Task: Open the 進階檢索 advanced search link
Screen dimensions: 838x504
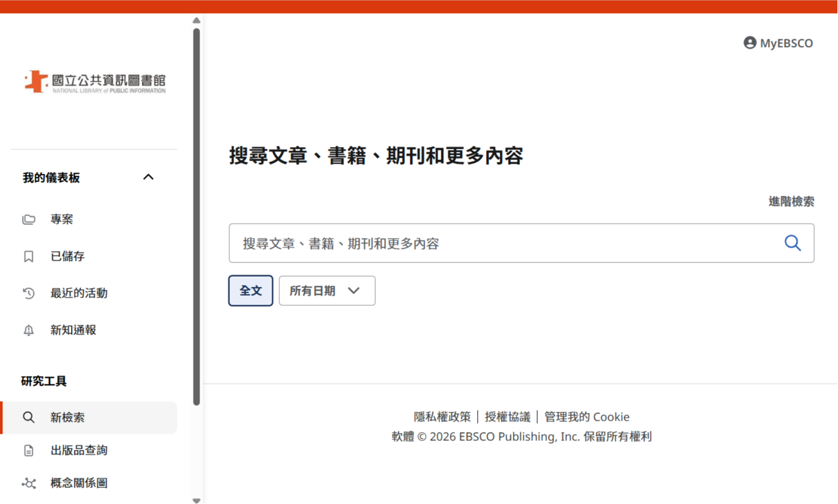Action: click(x=792, y=202)
